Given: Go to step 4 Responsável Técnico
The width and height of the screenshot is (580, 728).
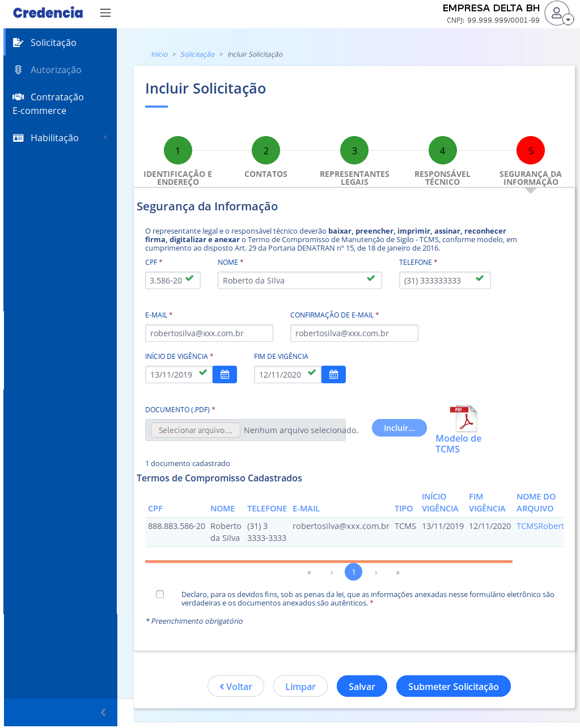Looking at the screenshot, I should click(x=442, y=151).
